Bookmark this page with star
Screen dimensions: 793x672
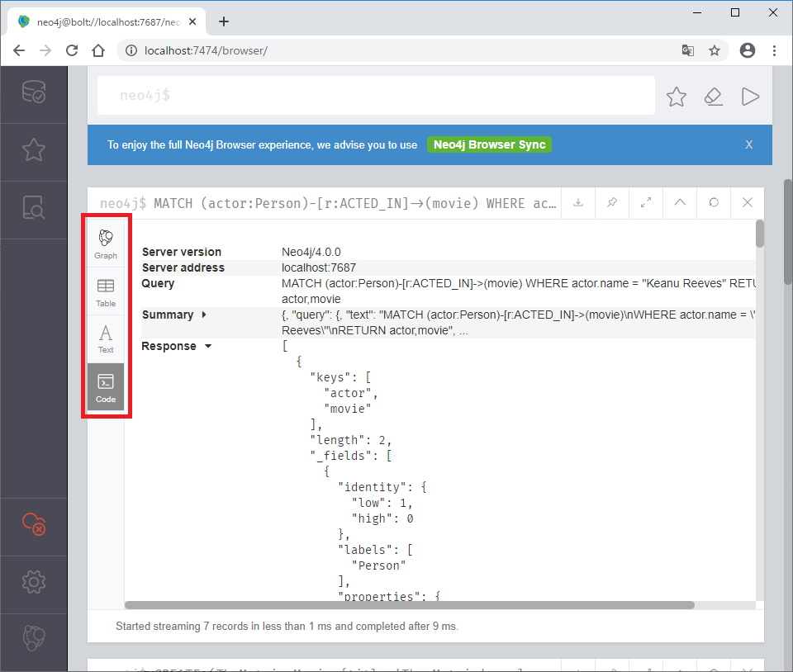pyautogui.click(x=714, y=50)
